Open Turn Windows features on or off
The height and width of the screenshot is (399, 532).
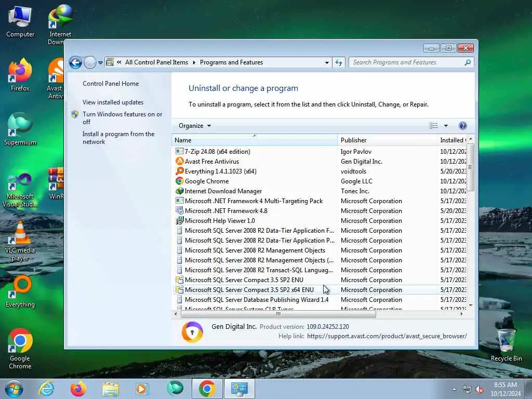(122, 118)
